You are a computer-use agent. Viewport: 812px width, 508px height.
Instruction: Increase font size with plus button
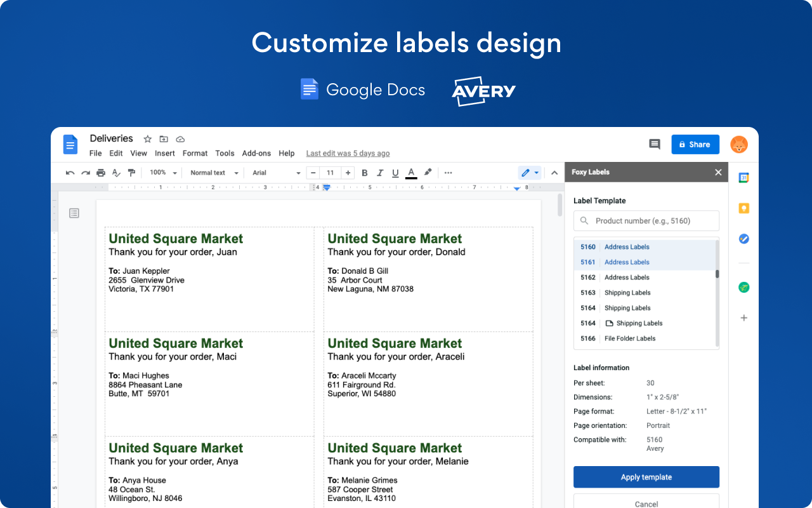coord(348,173)
